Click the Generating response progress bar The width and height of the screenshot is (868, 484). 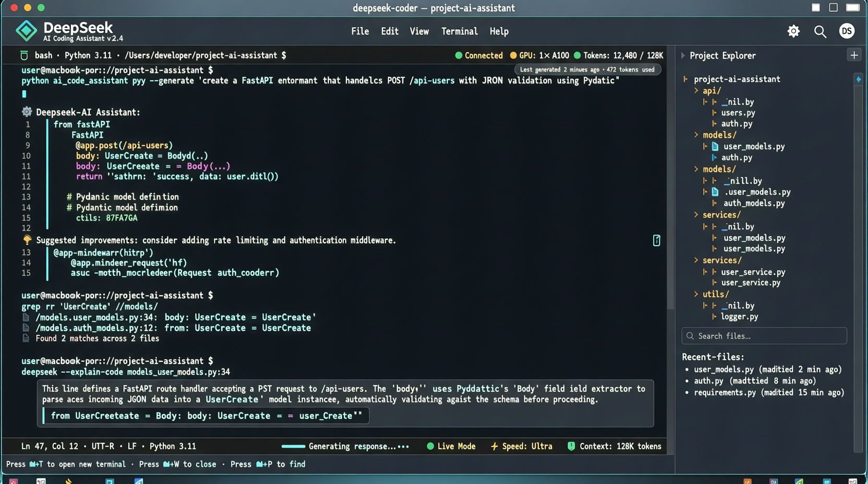coord(293,446)
